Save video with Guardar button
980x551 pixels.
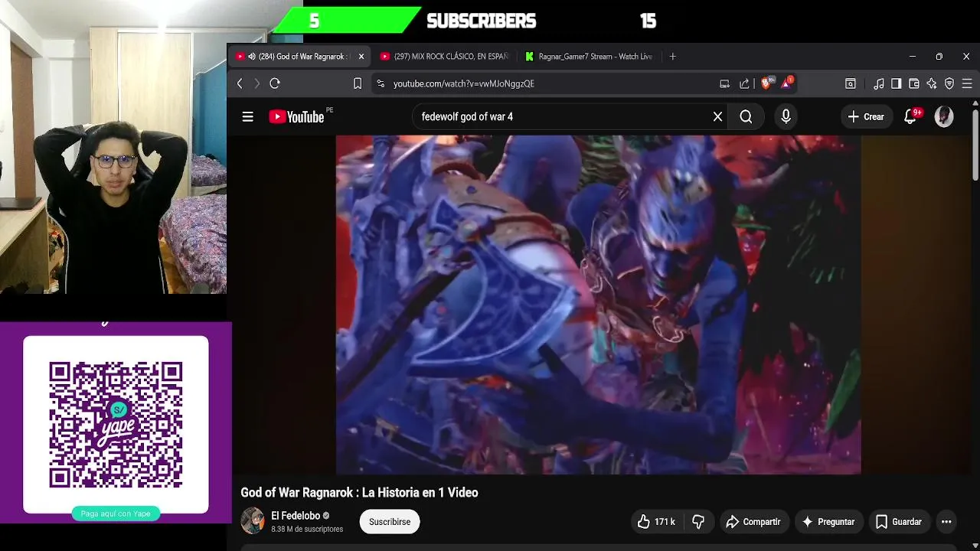point(899,522)
